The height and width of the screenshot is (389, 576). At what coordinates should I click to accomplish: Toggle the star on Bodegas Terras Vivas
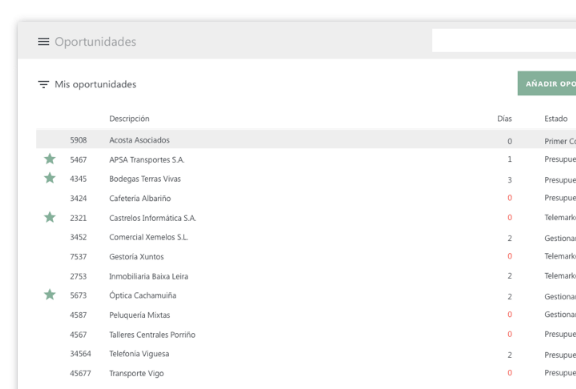50,178
